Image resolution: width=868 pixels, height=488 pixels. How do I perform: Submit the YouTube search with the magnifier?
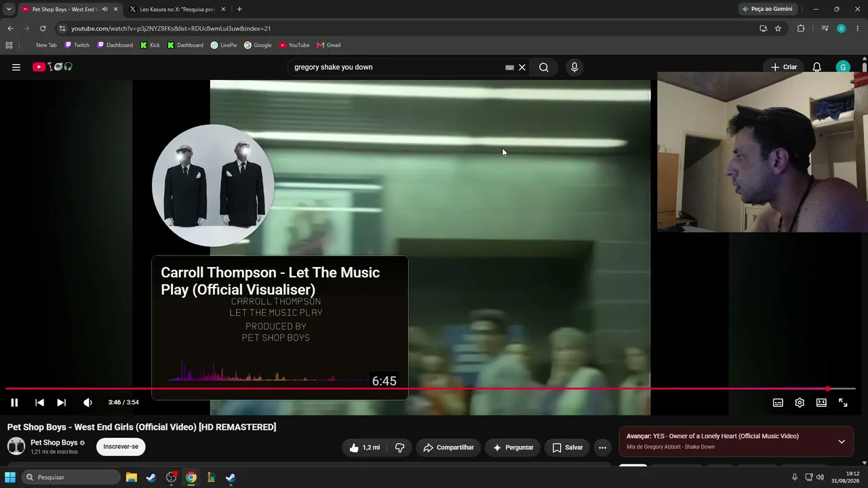pyautogui.click(x=544, y=67)
